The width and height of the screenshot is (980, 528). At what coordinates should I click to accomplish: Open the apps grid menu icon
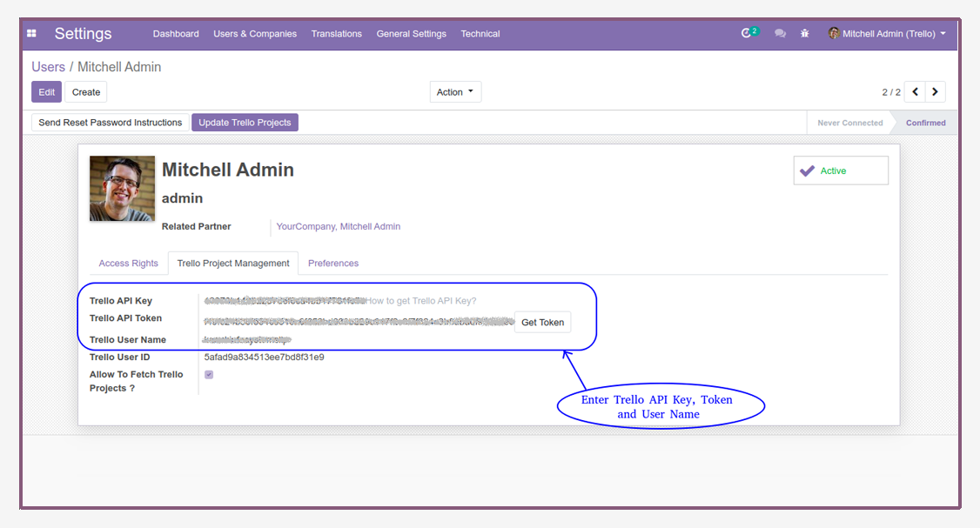pyautogui.click(x=31, y=34)
